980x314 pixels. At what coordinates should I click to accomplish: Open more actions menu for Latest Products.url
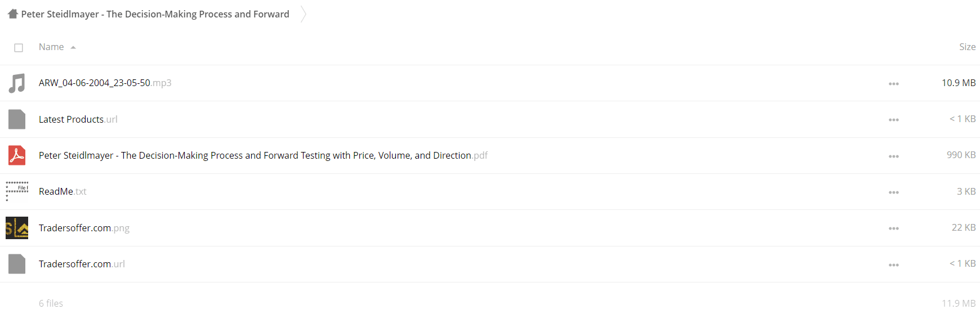point(894,120)
